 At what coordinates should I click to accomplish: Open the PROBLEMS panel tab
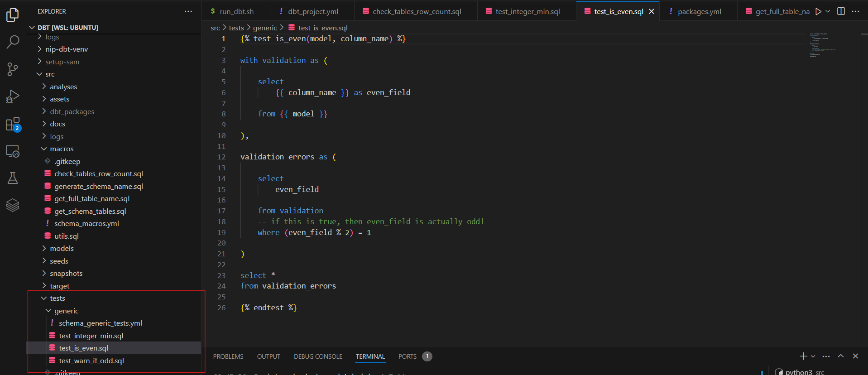click(x=228, y=356)
